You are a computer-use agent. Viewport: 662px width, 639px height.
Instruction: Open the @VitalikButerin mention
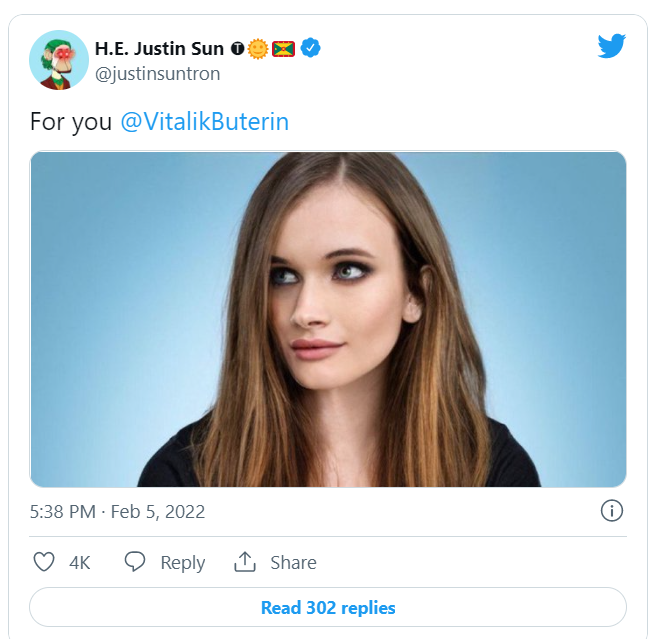coord(204,122)
